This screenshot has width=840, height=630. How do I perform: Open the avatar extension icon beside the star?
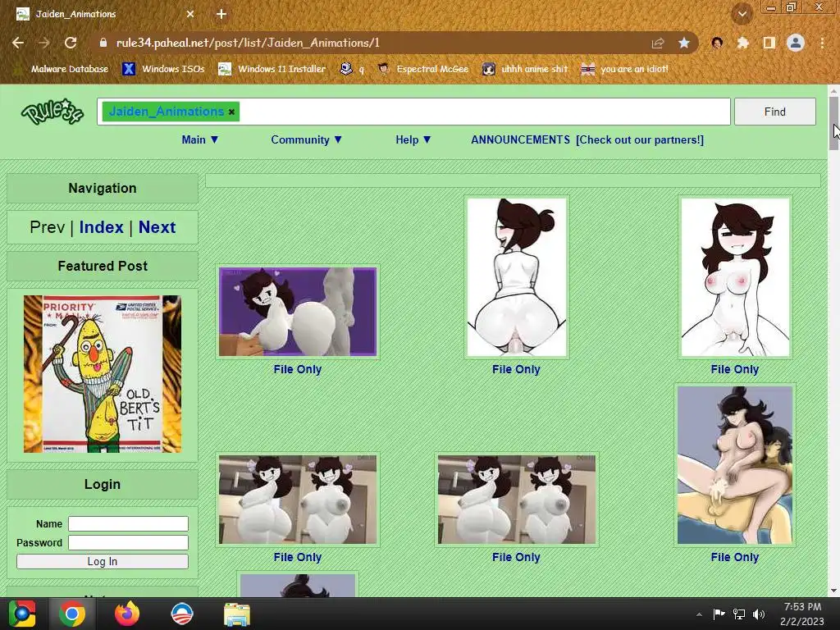(x=717, y=43)
